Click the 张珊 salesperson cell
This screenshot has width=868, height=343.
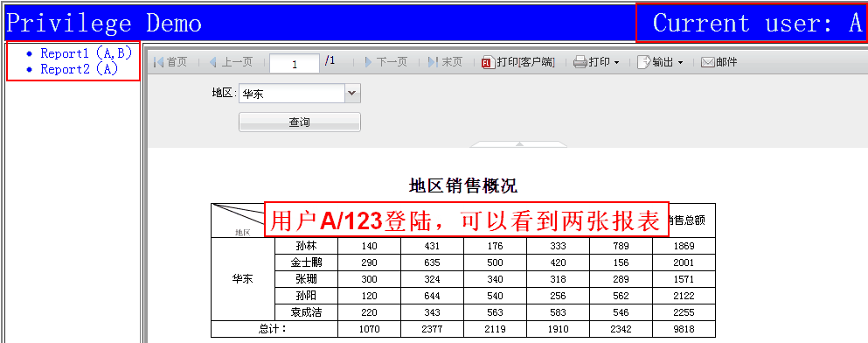point(306,279)
